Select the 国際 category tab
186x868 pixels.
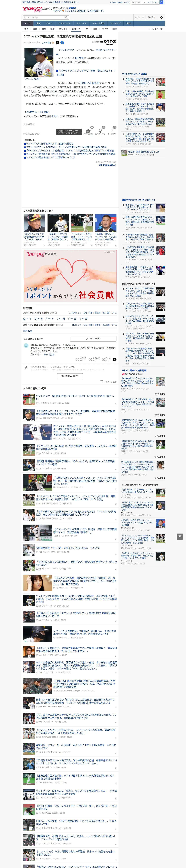point(44,29)
